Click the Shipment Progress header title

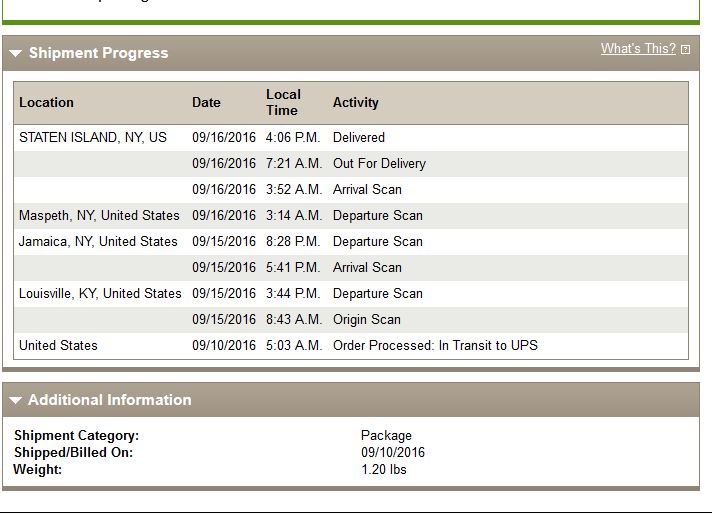(99, 53)
